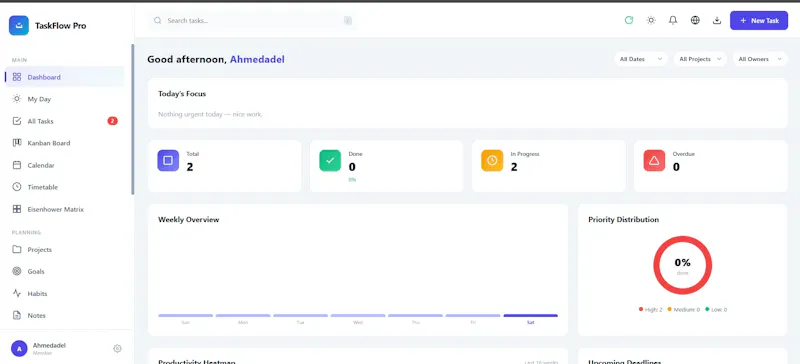Click the download export icon
This screenshot has height=364, width=800.
coord(717,20)
